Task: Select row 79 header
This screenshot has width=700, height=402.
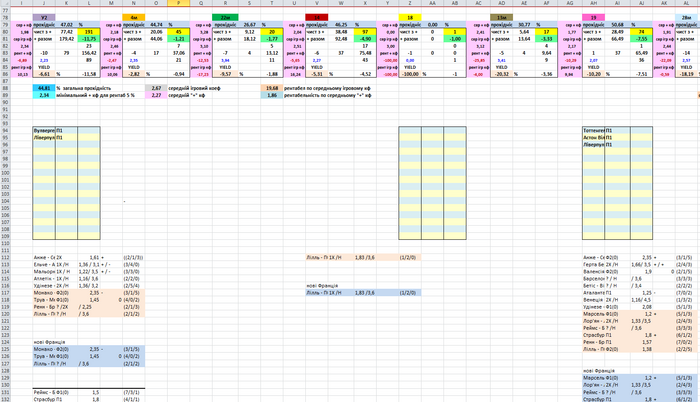Action: click(6, 25)
